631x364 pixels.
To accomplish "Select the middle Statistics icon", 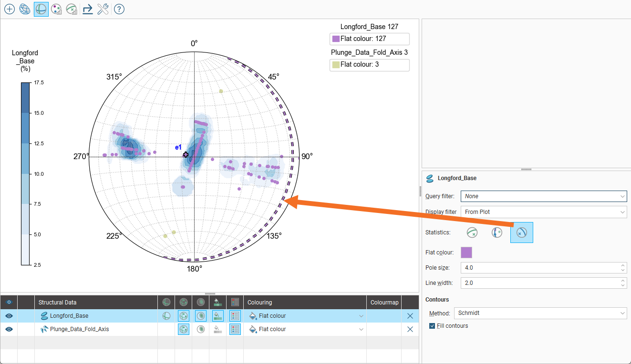I will [497, 233].
